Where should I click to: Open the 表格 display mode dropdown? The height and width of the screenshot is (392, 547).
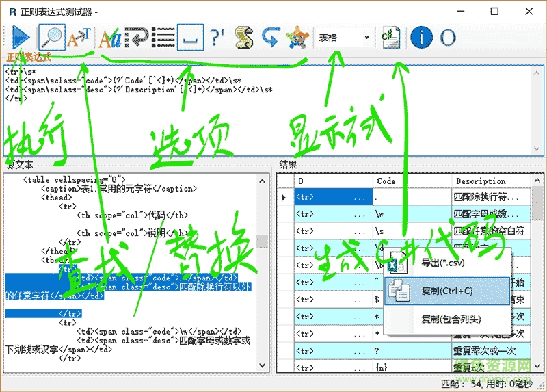click(344, 38)
